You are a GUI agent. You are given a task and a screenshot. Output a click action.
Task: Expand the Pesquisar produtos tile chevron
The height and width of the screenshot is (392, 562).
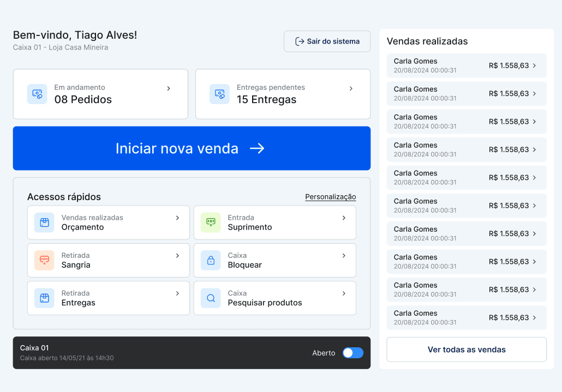[344, 293]
